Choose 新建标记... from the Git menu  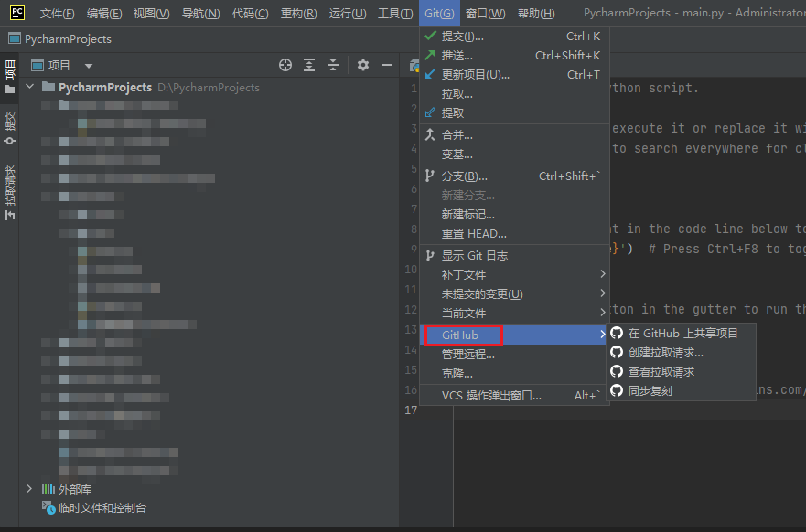pyautogui.click(x=514, y=215)
